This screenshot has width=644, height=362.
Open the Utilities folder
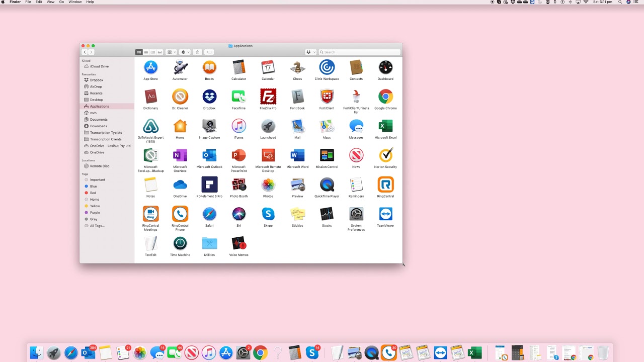click(x=209, y=243)
